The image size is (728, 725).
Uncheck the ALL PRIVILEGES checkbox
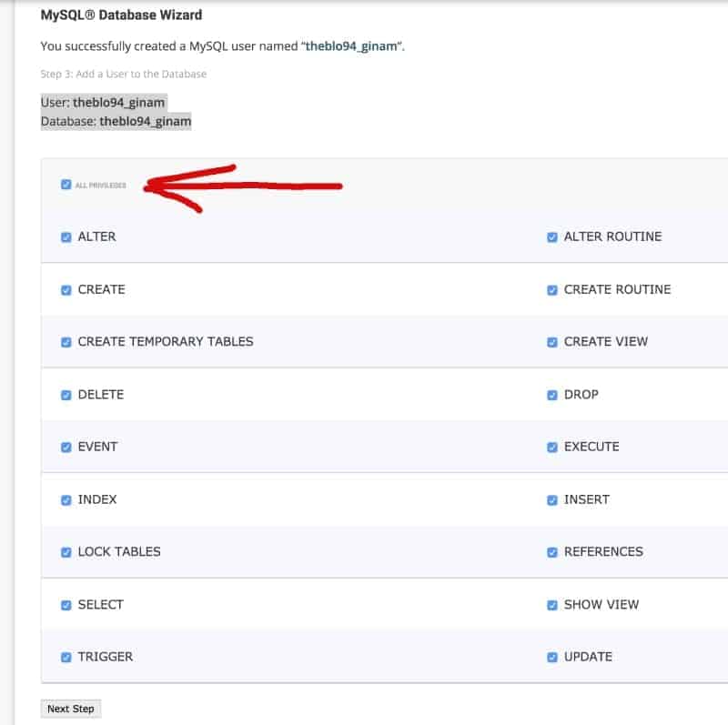click(66, 185)
